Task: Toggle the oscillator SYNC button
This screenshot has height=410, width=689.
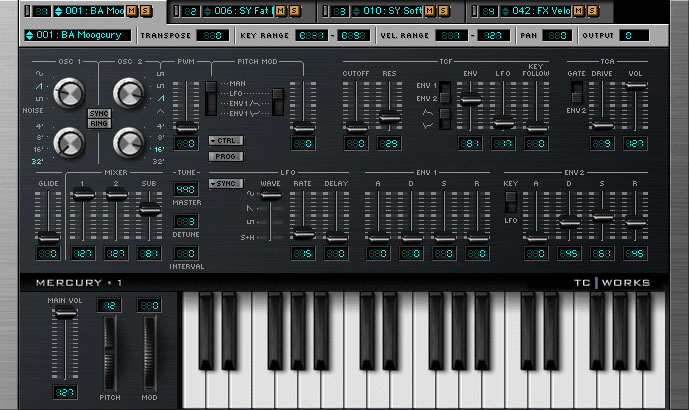Action: tap(99, 113)
